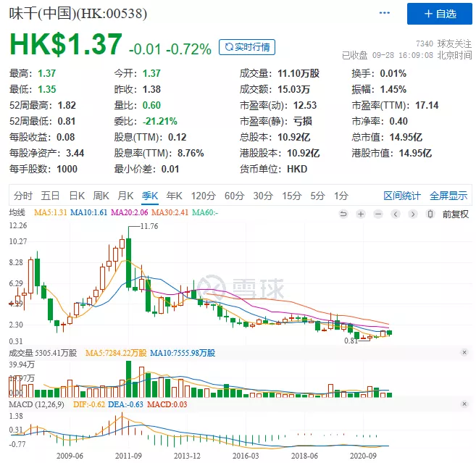Close the MACD indicator panel

tap(464, 404)
